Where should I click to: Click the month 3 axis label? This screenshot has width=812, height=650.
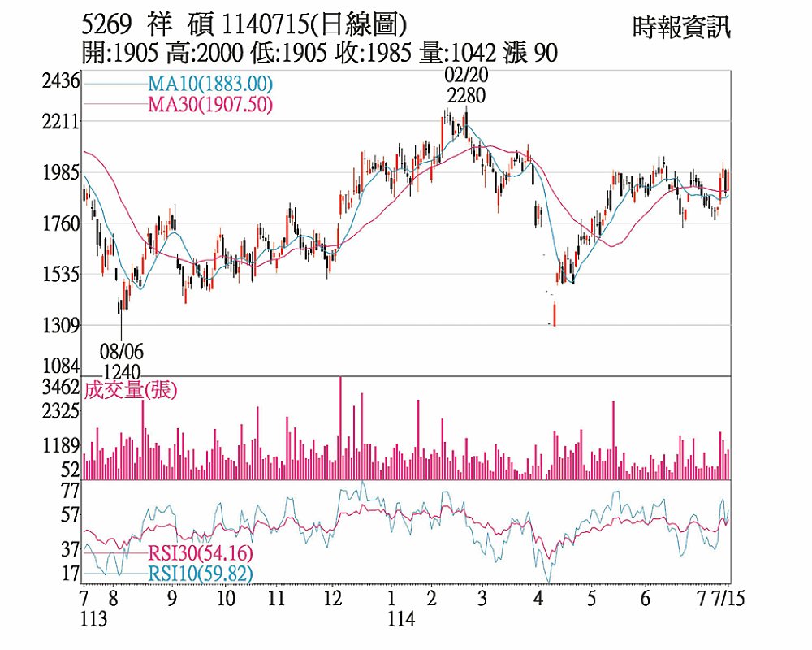click(482, 599)
